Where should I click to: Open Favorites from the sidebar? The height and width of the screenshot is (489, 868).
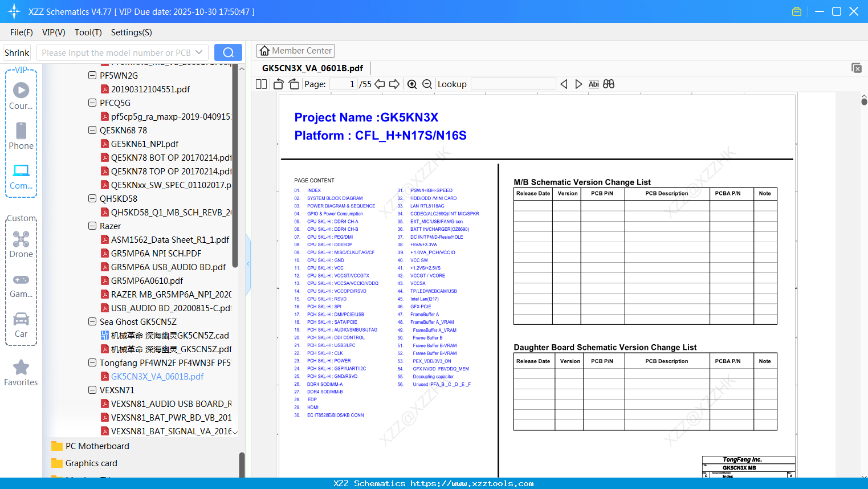21,373
